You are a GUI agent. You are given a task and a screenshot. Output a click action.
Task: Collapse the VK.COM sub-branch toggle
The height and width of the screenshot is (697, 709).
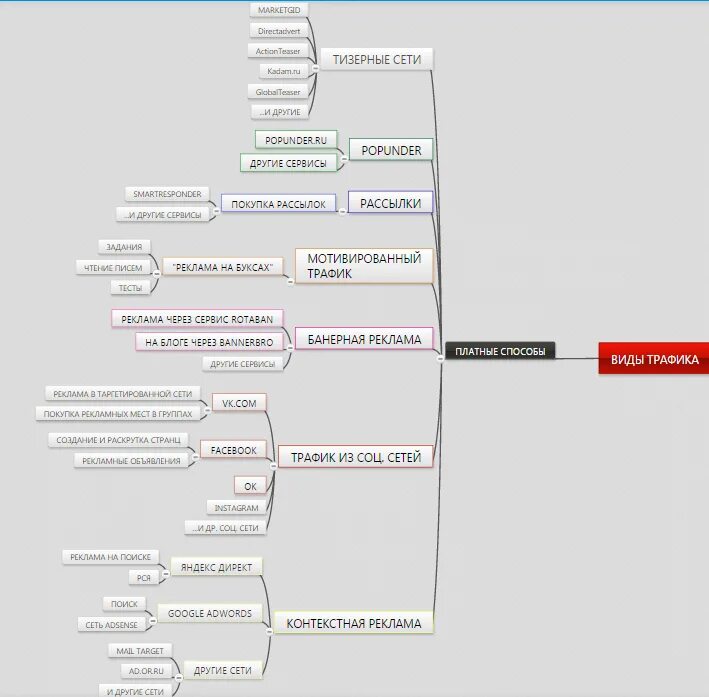[207, 411]
